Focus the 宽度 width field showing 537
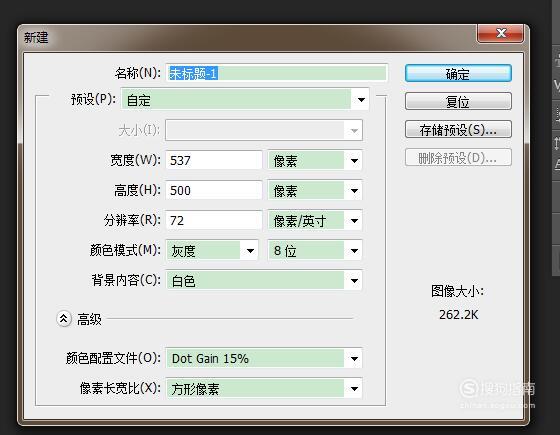The image size is (560, 435). pyautogui.click(x=214, y=160)
